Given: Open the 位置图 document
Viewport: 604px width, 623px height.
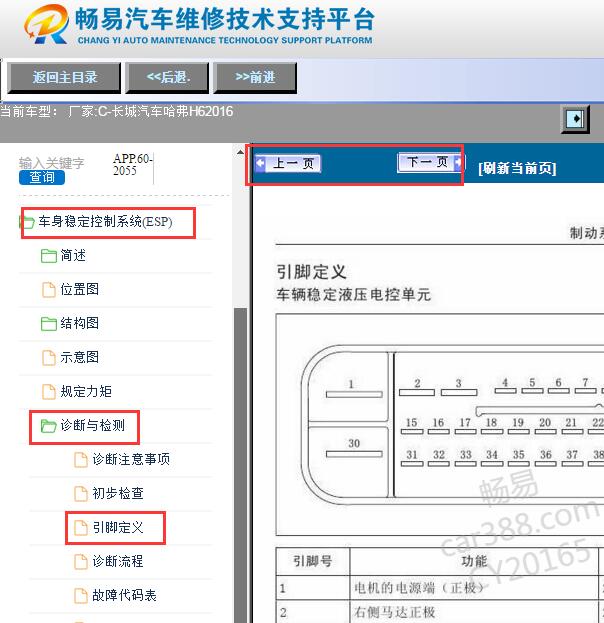Looking at the screenshot, I should [x=79, y=289].
